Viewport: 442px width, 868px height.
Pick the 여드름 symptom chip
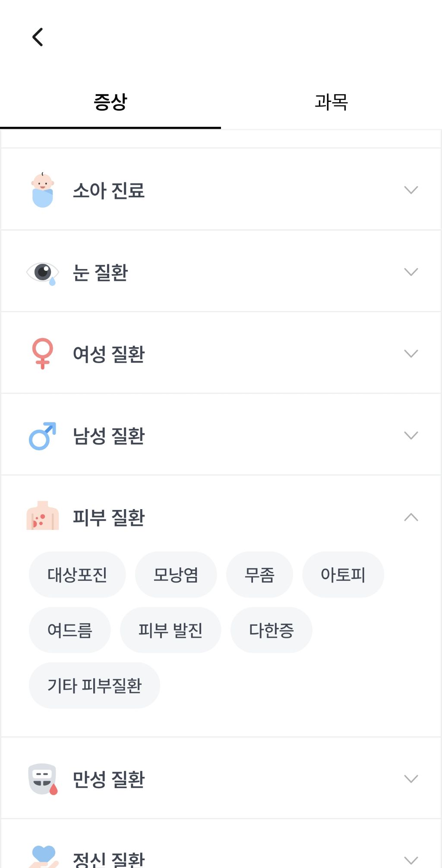click(x=69, y=630)
